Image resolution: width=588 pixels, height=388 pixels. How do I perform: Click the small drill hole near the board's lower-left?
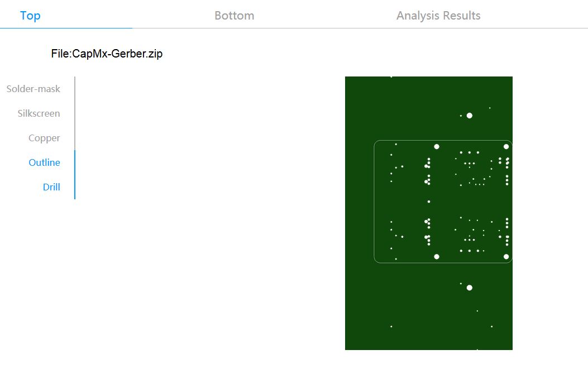coord(391,327)
